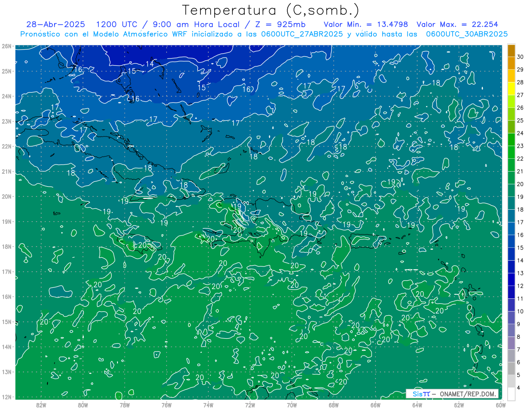532x411 pixels.
Task: Click the color scale value "24"
Action: click(x=520, y=133)
